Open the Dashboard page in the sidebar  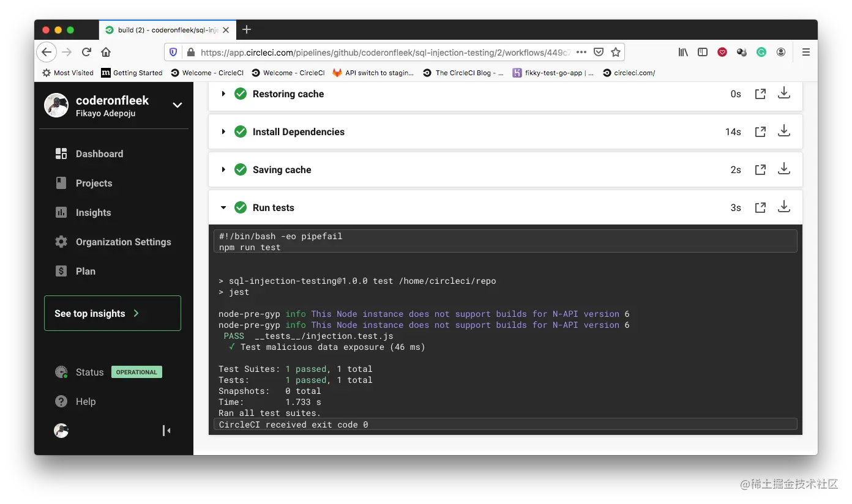tap(99, 154)
